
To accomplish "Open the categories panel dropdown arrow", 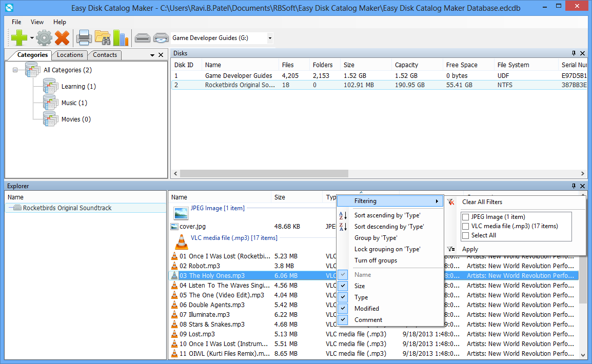I will click(152, 55).
